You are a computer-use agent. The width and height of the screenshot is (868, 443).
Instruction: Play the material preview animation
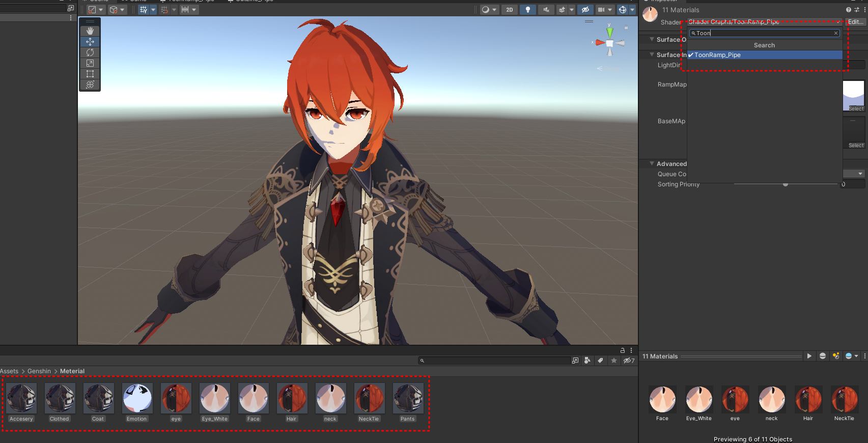coord(809,356)
